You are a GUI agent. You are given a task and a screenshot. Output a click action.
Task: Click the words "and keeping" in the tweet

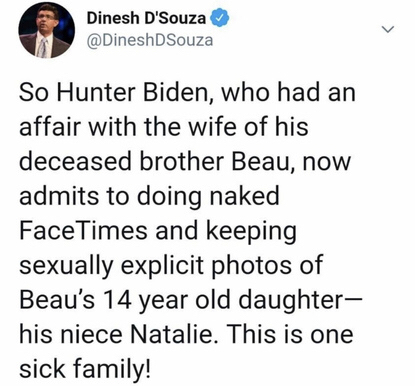pyautogui.click(x=225, y=232)
